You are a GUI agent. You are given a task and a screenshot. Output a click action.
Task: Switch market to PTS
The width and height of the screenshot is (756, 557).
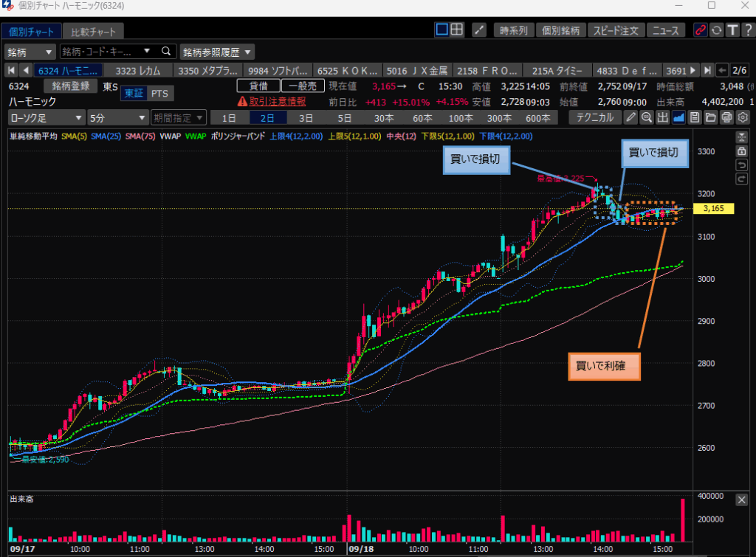click(x=159, y=94)
